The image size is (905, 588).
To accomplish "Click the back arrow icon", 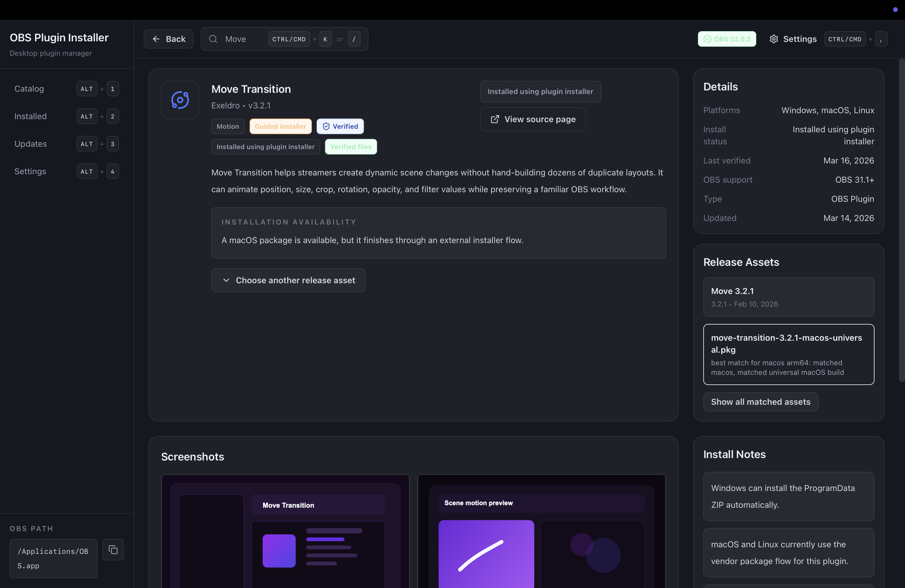I will [156, 39].
